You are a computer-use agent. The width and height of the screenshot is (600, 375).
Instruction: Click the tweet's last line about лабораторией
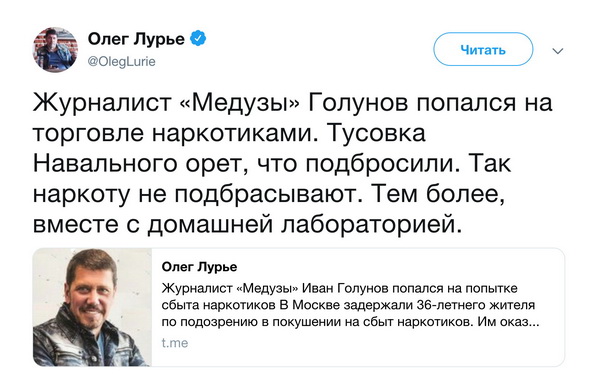coord(248,224)
